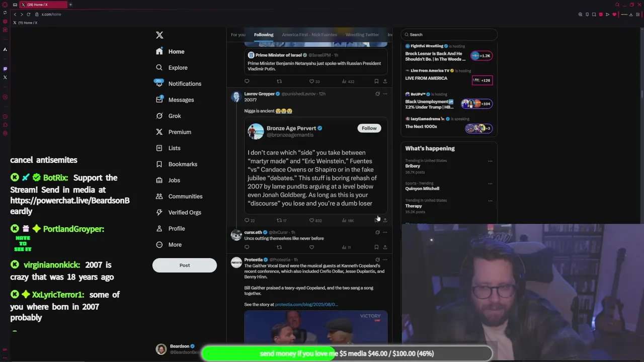
Task: Bookmark the Prime Minister of Israel post
Action: pos(376,81)
